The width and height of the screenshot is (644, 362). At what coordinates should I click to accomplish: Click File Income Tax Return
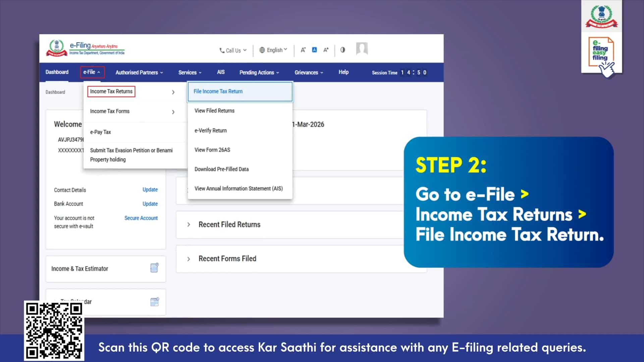(x=240, y=92)
